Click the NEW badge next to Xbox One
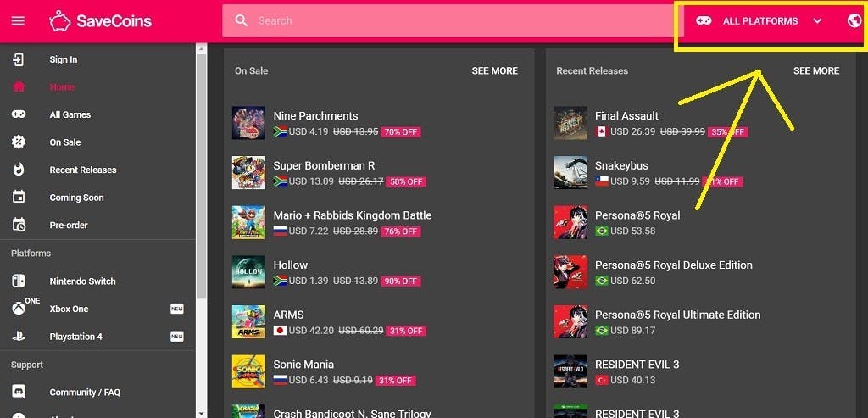 [176, 309]
